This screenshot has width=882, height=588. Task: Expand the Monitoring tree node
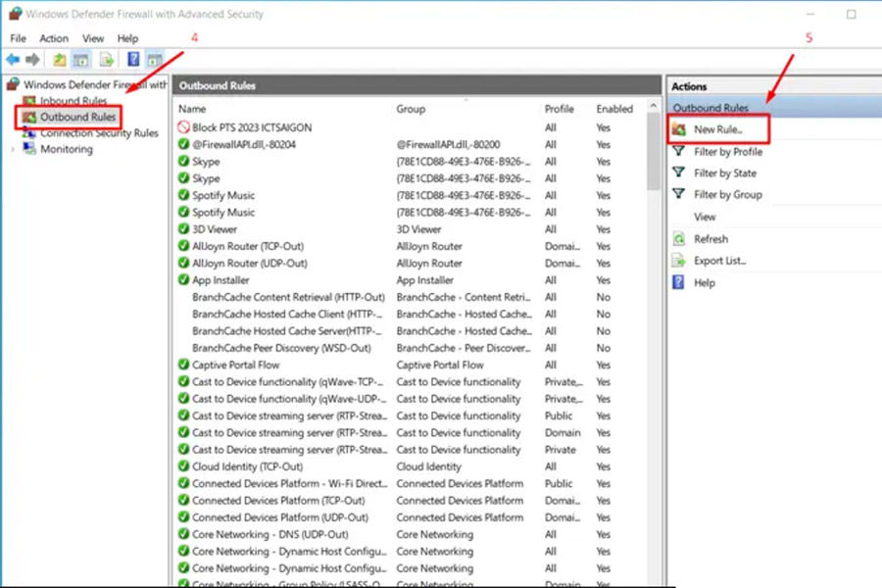13,149
